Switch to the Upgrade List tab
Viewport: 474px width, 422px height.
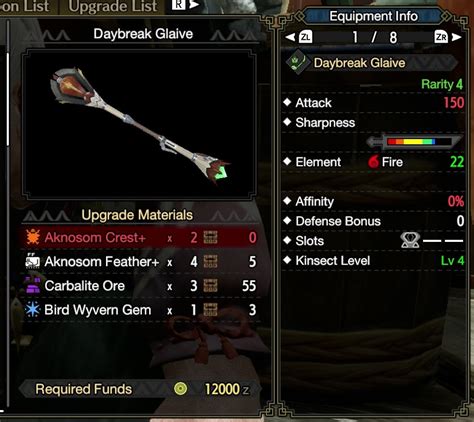(112, 6)
